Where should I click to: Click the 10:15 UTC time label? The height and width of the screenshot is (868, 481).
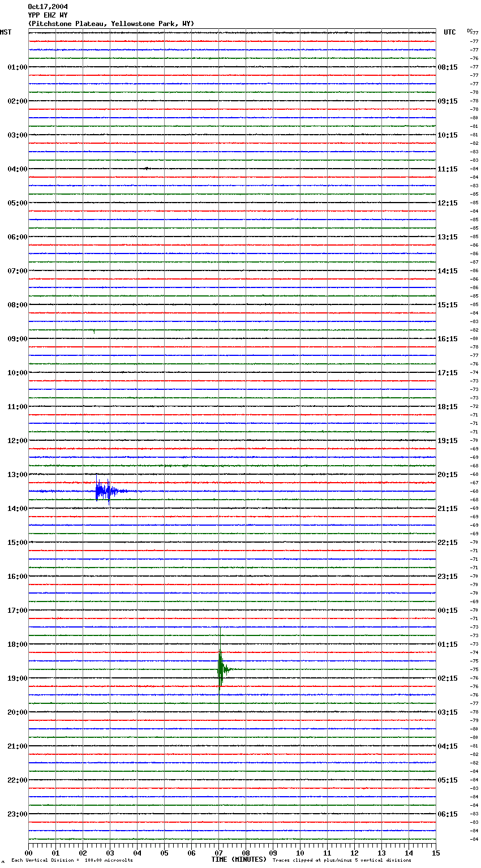(448, 135)
